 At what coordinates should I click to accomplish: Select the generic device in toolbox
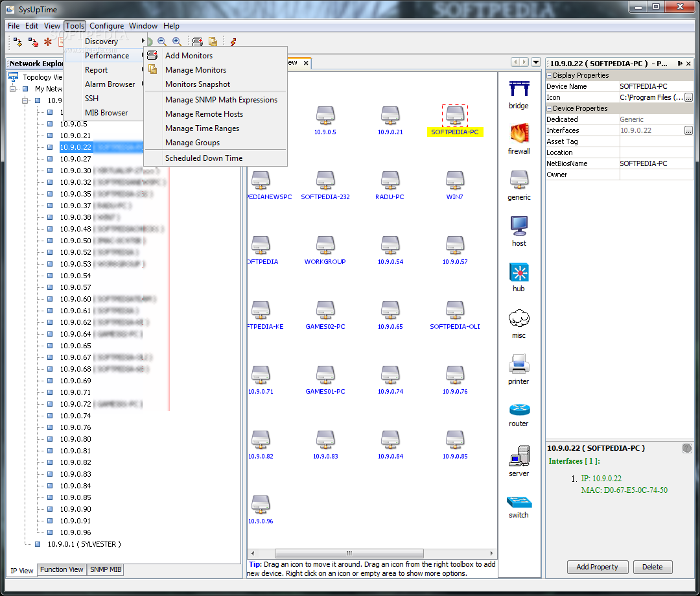pos(519,186)
